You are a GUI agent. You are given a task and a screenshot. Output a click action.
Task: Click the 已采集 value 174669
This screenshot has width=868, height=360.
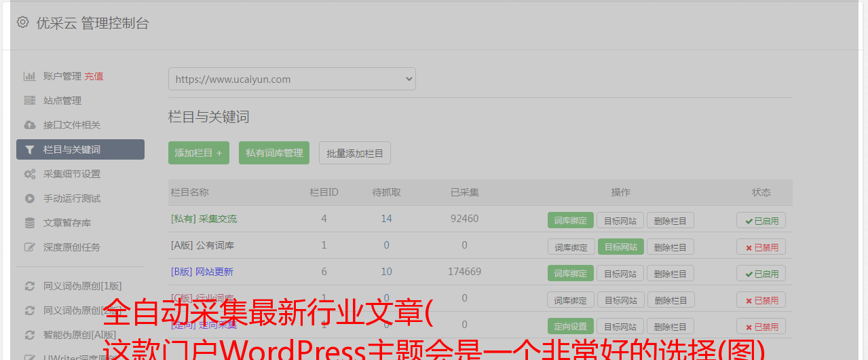(464, 272)
